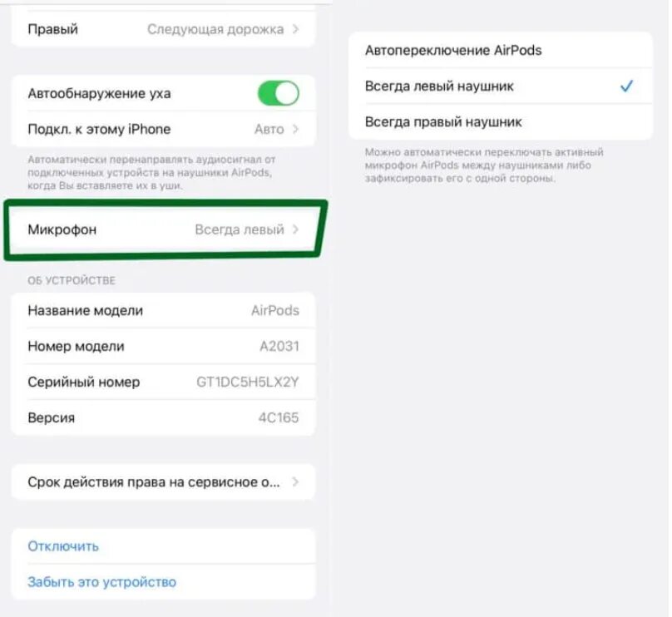Screen dimensions: 672x617
Task: Choose Всегда левый наушник option
Action: pyautogui.click(x=501, y=86)
